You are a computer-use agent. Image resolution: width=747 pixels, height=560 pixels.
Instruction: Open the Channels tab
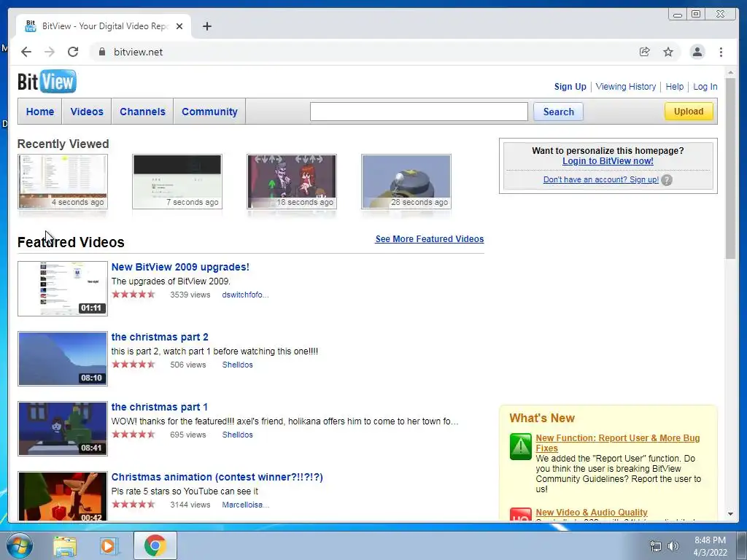pos(142,112)
